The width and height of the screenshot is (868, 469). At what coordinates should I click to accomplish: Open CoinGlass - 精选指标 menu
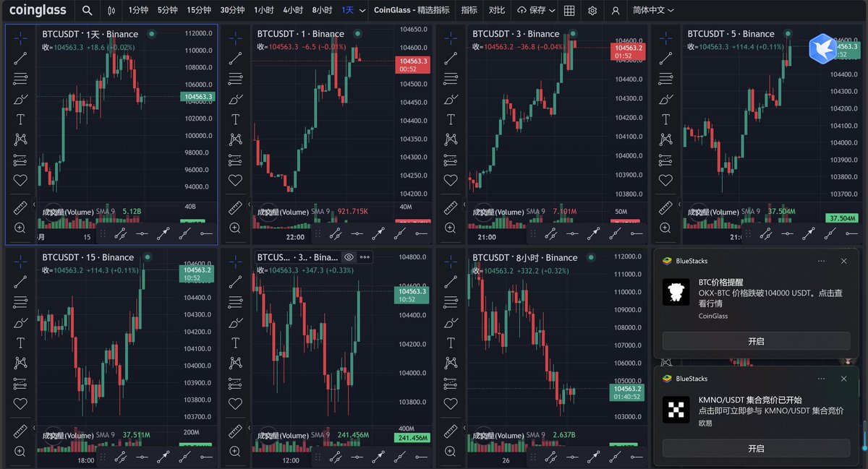pos(413,11)
